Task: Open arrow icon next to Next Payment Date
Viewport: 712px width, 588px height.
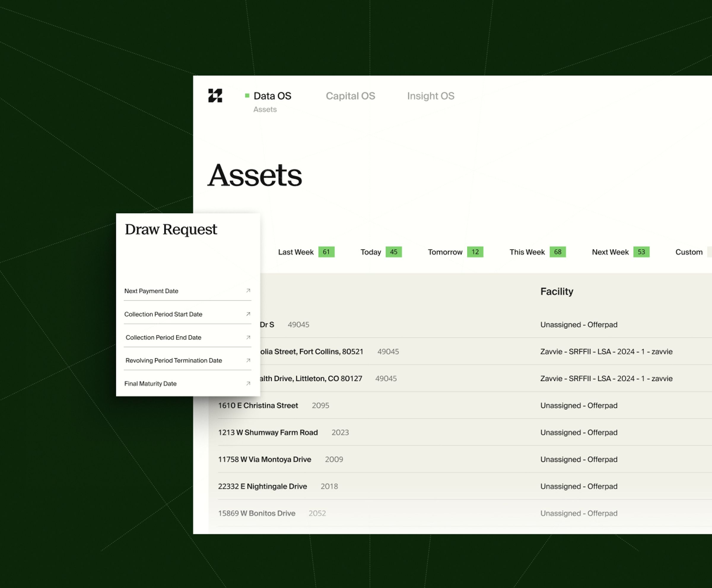Action: (x=248, y=291)
